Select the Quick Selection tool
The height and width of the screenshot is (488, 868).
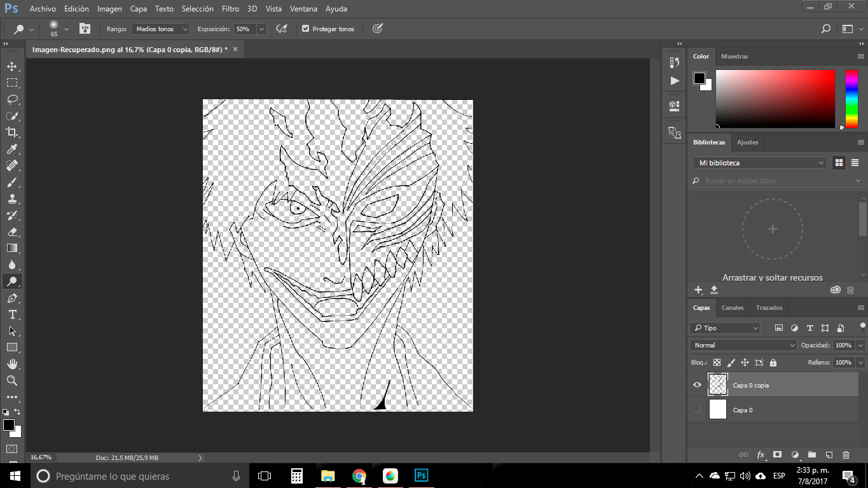pyautogui.click(x=12, y=116)
